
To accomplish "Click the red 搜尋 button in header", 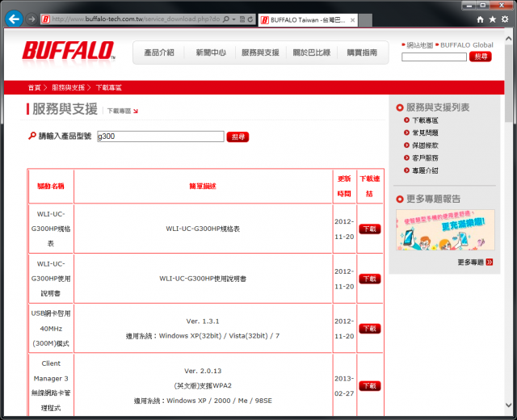I will coord(481,57).
